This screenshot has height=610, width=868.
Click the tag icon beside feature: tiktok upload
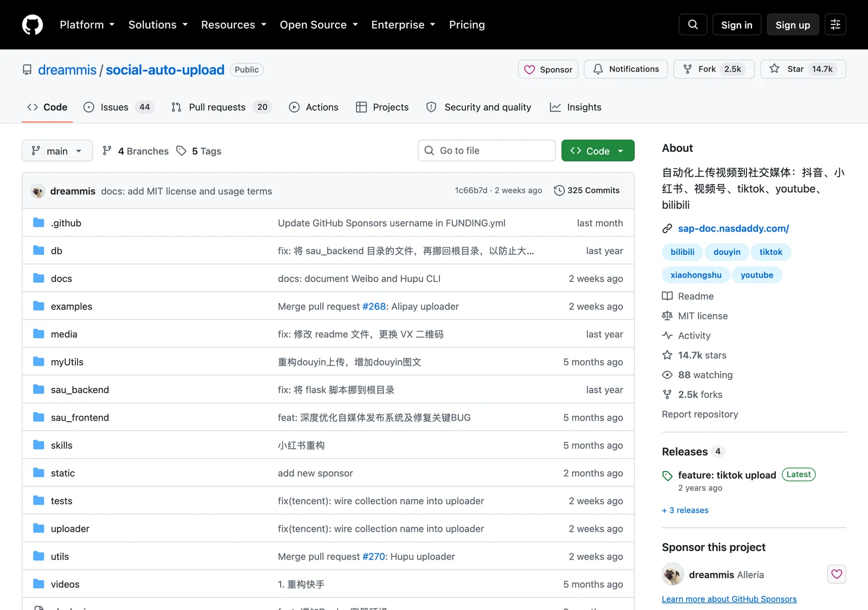click(x=667, y=476)
